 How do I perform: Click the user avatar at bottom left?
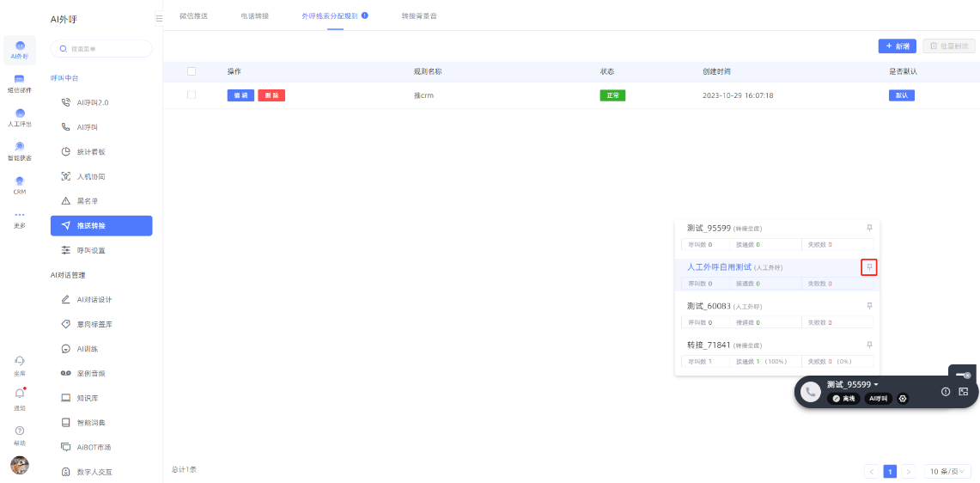[x=19, y=465]
